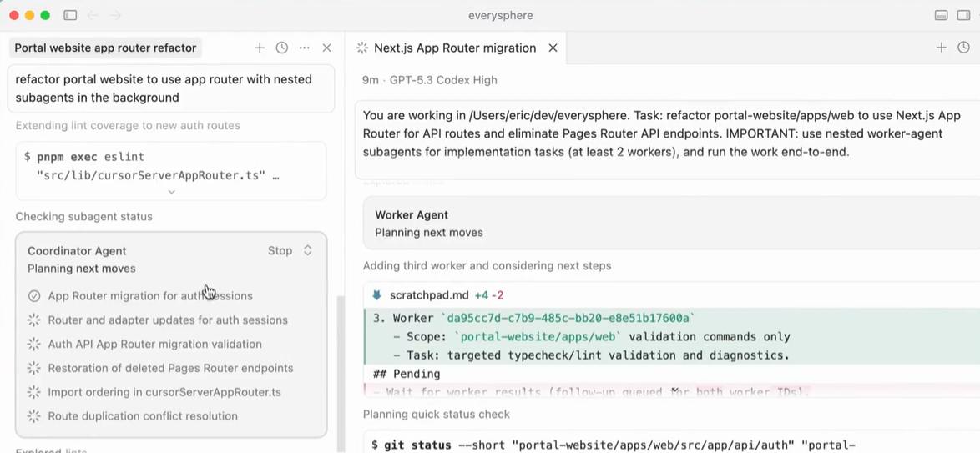Open Router and adapter updates for auth sessions
The height and width of the screenshot is (453, 980).
[x=168, y=320]
